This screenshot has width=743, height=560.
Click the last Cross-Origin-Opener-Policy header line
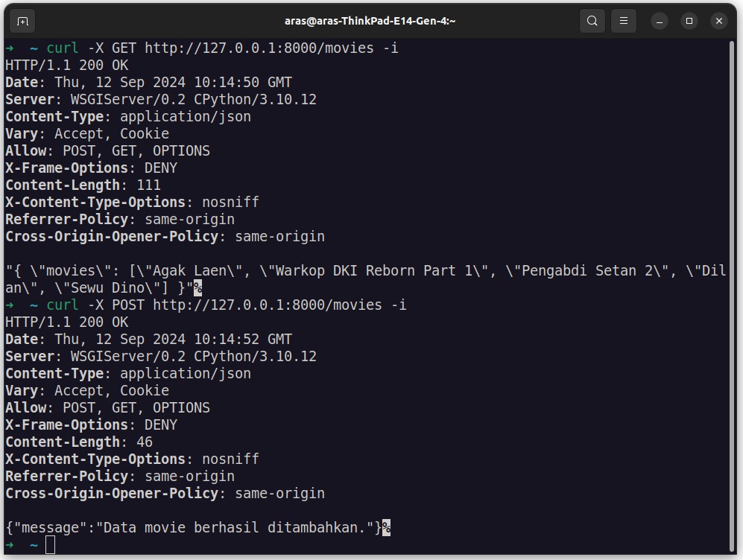click(x=165, y=493)
